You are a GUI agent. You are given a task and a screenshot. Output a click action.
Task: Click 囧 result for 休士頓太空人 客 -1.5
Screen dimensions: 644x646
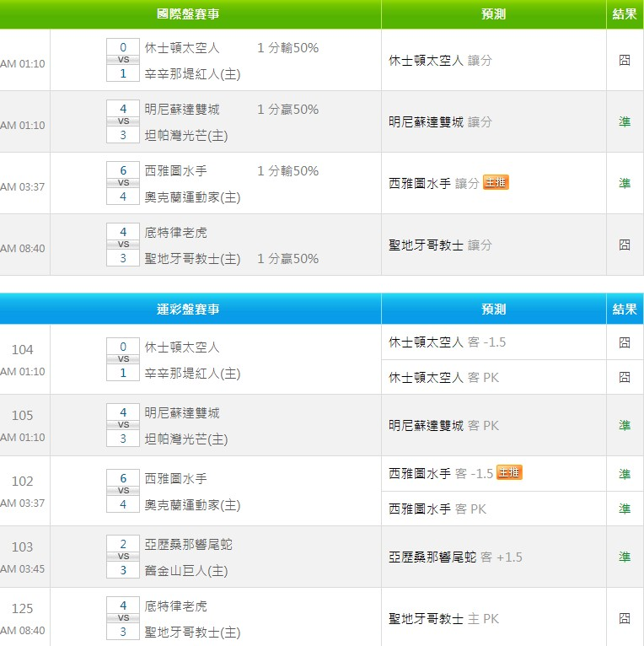tap(625, 342)
